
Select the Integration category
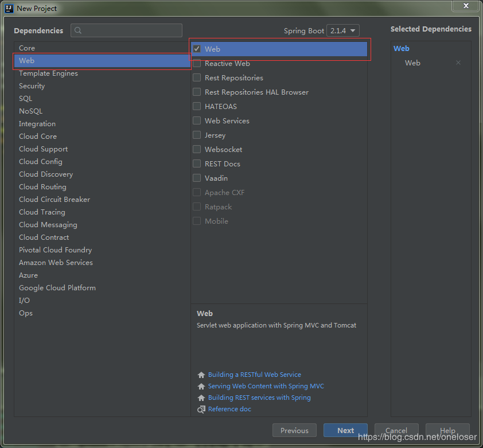point(102,123)
